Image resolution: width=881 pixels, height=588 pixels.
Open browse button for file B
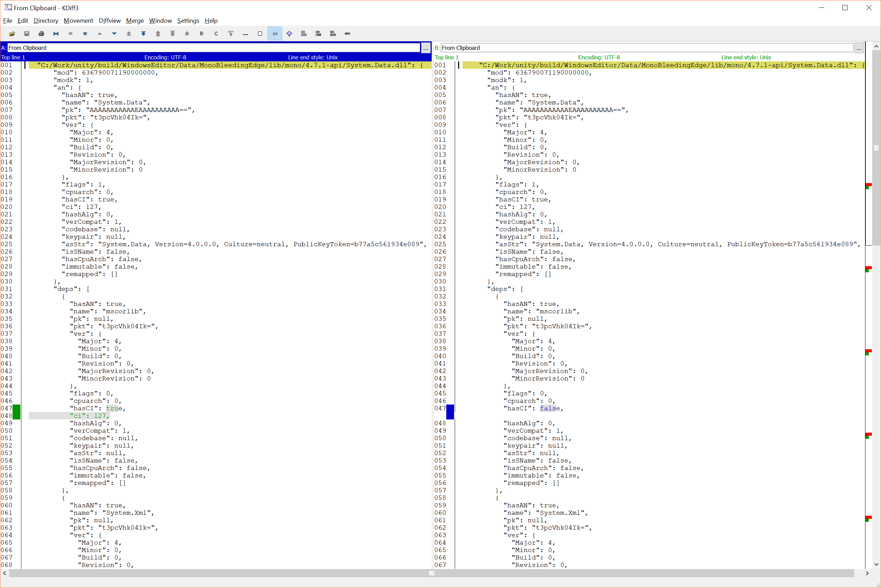859,48
